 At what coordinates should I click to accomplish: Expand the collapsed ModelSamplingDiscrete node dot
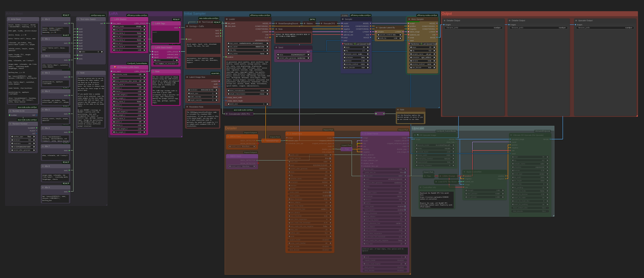(x=276, y=23)
